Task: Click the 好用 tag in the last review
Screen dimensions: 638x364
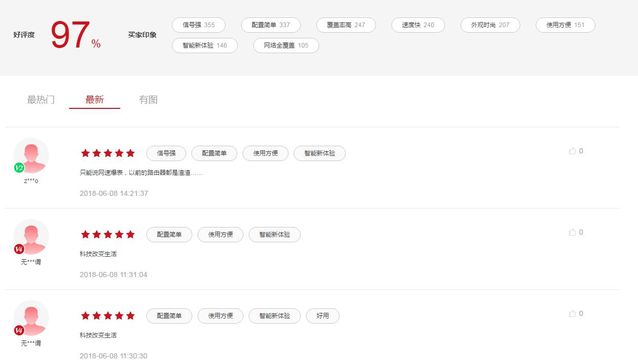Action: tap(323, 316)
